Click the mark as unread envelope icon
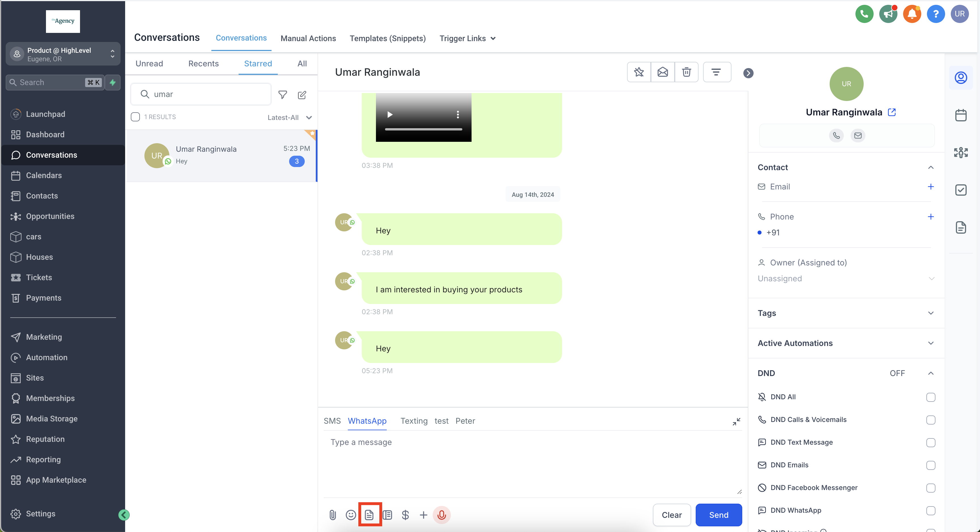The width and height of the screenshot is (980, 532). coord(662,72)
